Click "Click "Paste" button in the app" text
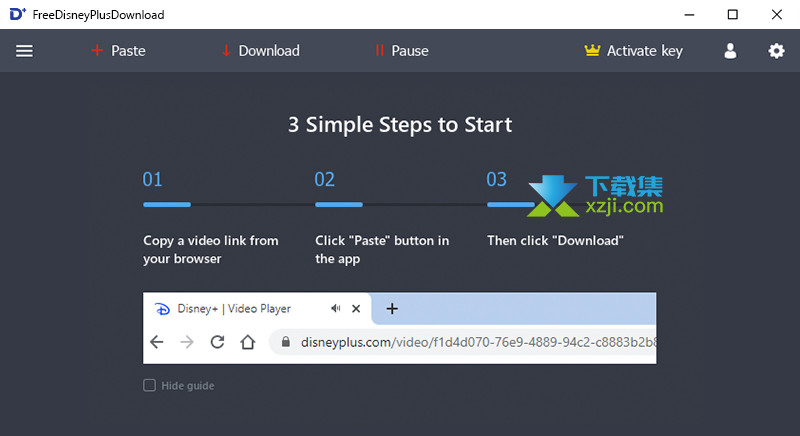 (x=382, y=249)
